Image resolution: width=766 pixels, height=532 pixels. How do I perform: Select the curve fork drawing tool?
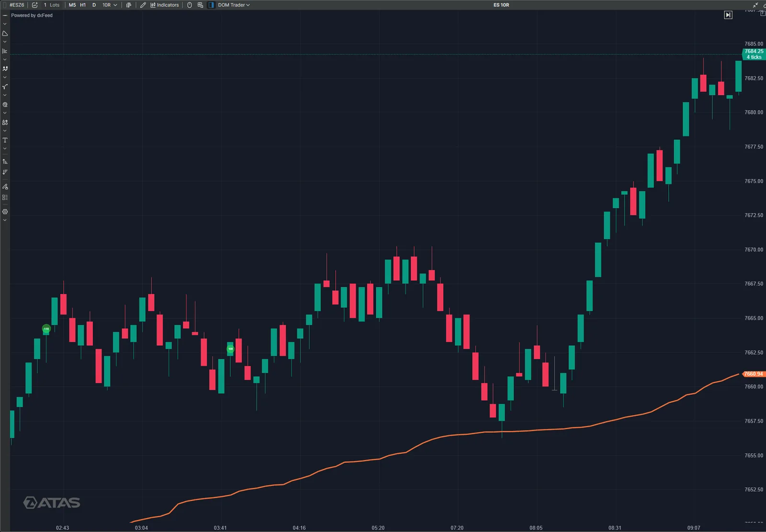pos(5,87)
